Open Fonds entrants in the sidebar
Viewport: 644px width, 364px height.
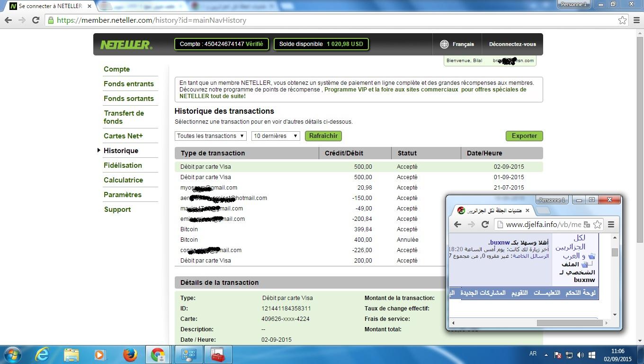click(x=129, y=84)
